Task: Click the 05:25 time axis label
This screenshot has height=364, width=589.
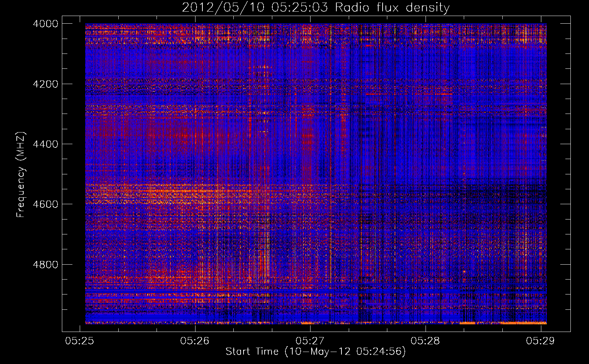Action: tap(79, 341)
